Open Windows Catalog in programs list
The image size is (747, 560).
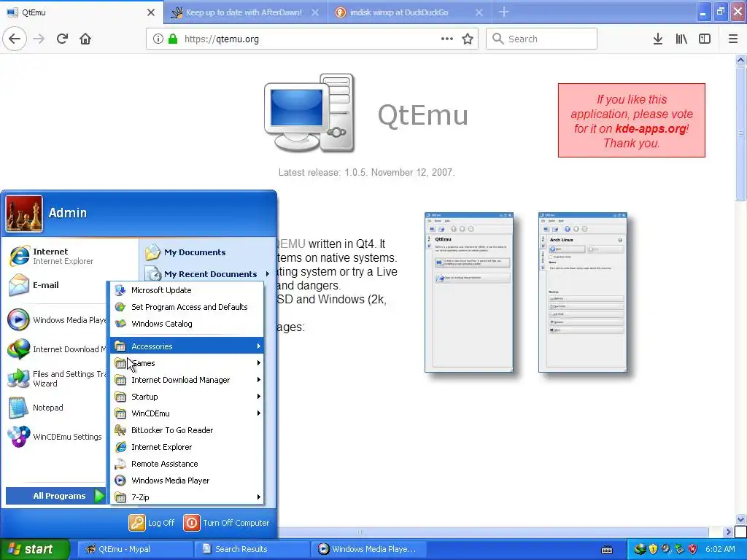[187, 324]
